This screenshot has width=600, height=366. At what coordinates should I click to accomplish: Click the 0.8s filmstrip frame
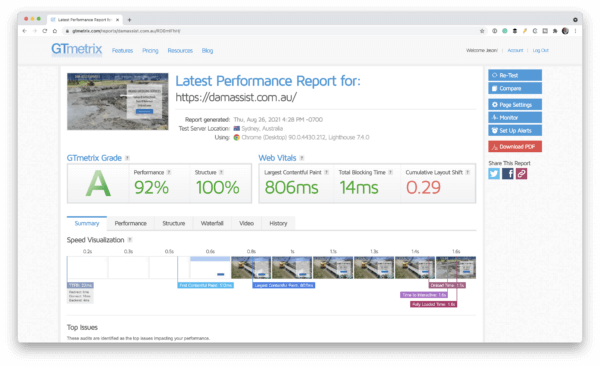[x=251, y=267]
